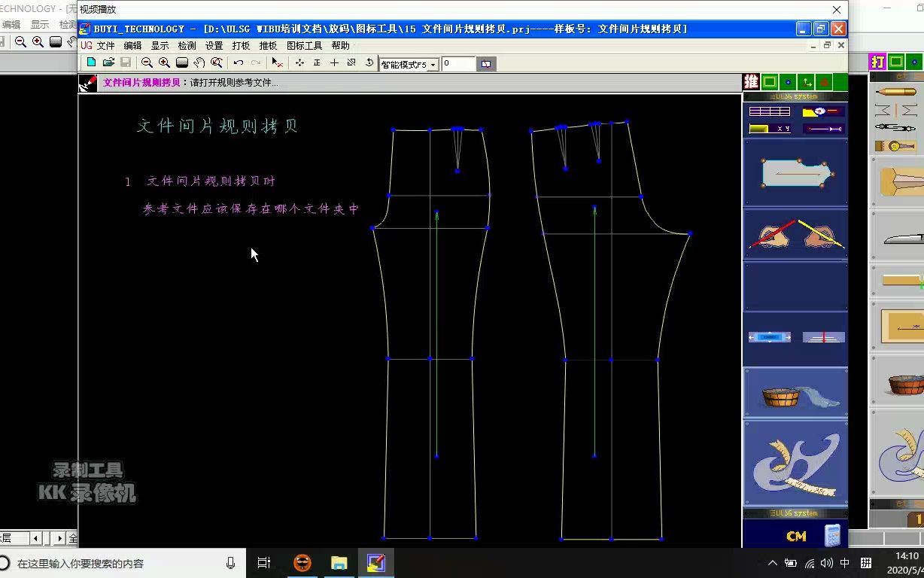Toggle the 正 alignment button in toolbar
The height and width of the screenshot is (578, 924).
(x=315, y=62)
